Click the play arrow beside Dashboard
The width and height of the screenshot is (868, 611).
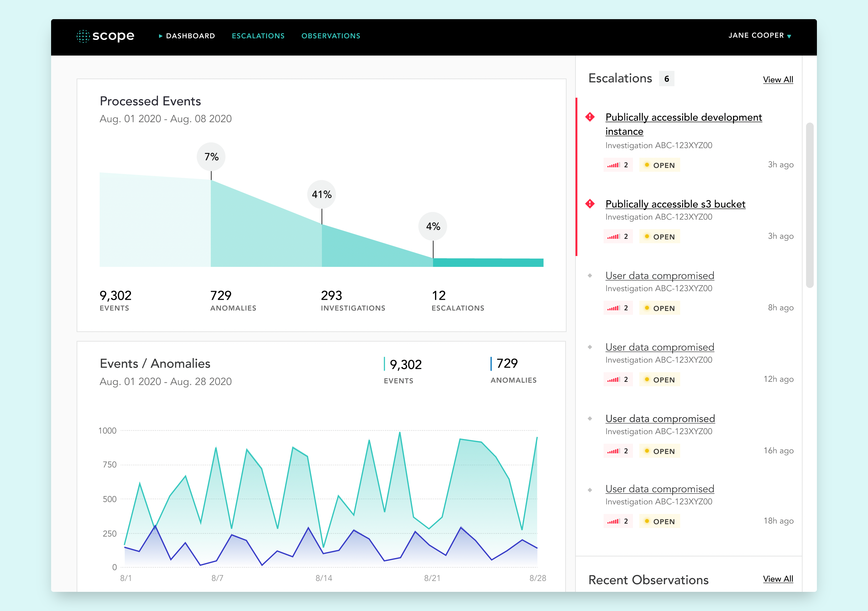(x=160, y=36)
